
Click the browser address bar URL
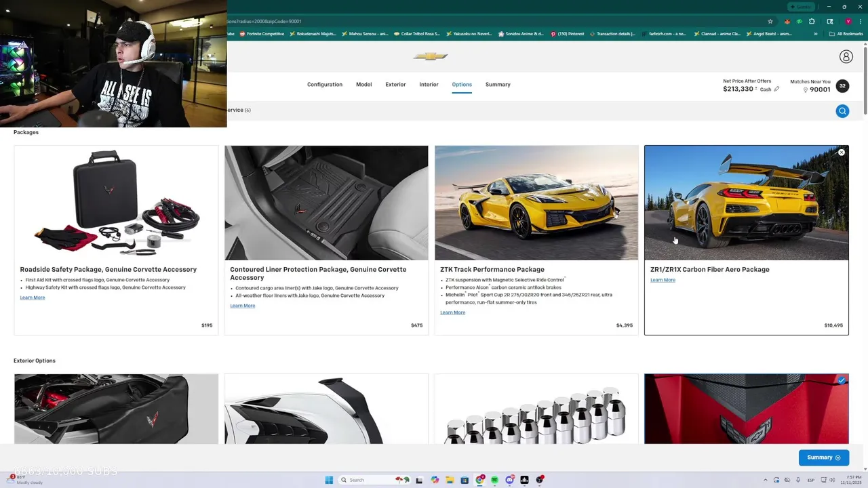[x=265, y=21]
